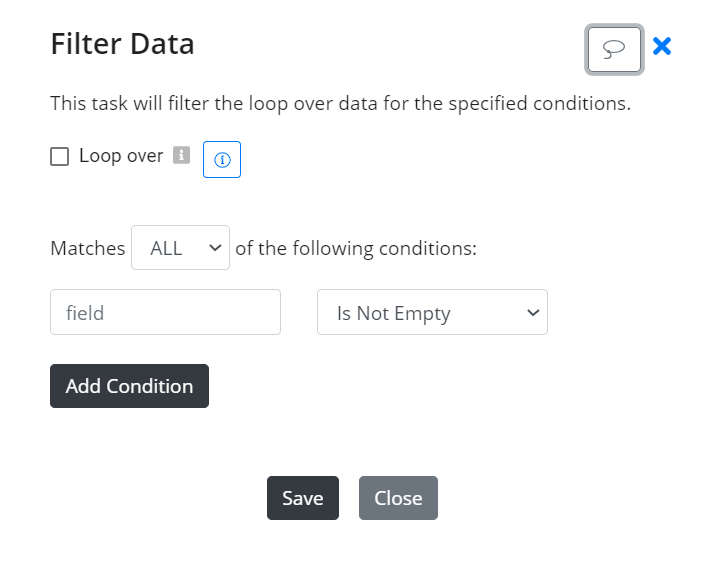Click the 'Filter Data' heading

coord(122,44)
